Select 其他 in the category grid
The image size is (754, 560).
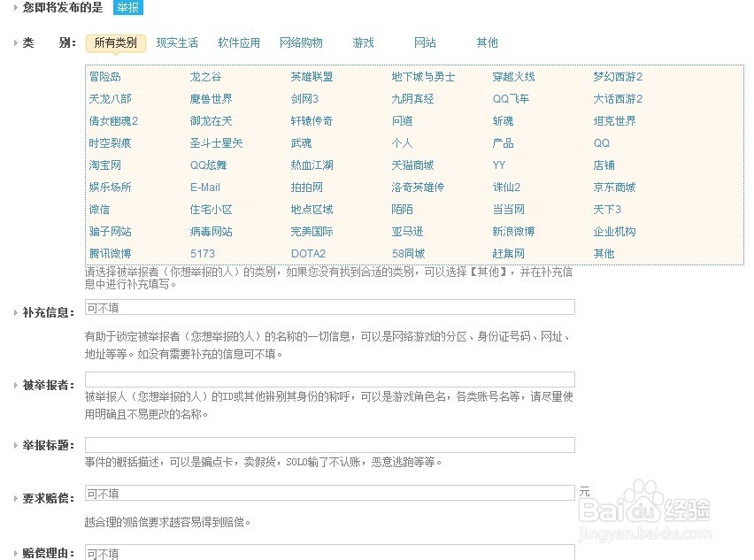[x=604, y=254]
